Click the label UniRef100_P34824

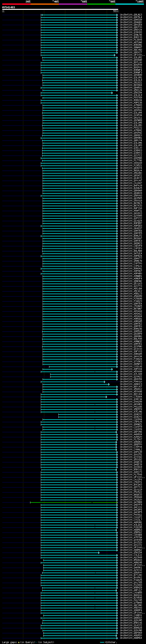tap(131, 359)
